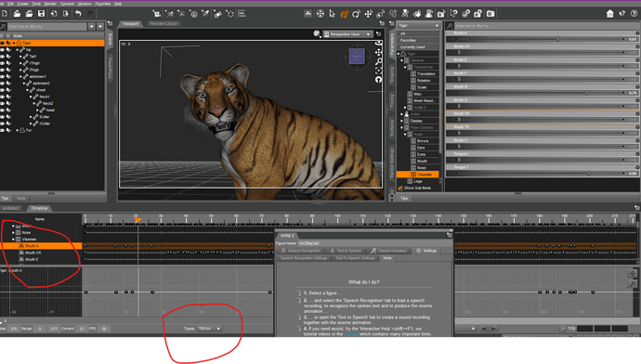Click the viewport Reset view icon
The width and height of the screenshot is (641, 364).
pyautogui.click(x=379, y=79)
